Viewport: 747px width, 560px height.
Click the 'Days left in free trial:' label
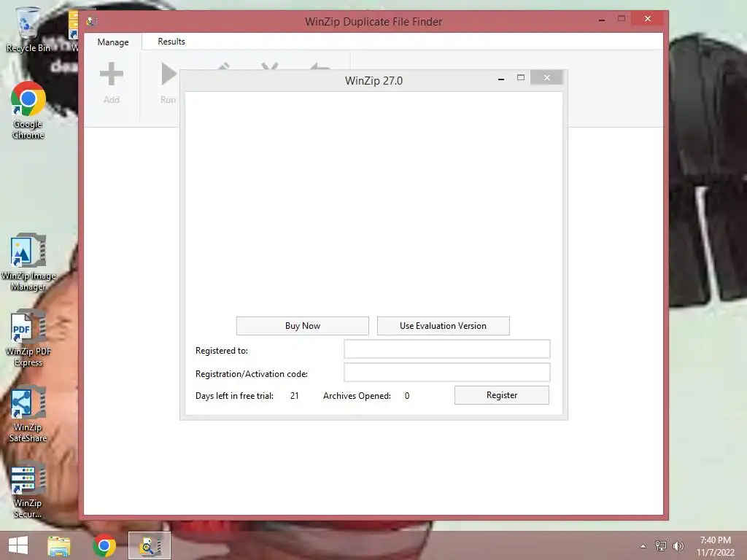pyautogui.click(x=234, y=396)
